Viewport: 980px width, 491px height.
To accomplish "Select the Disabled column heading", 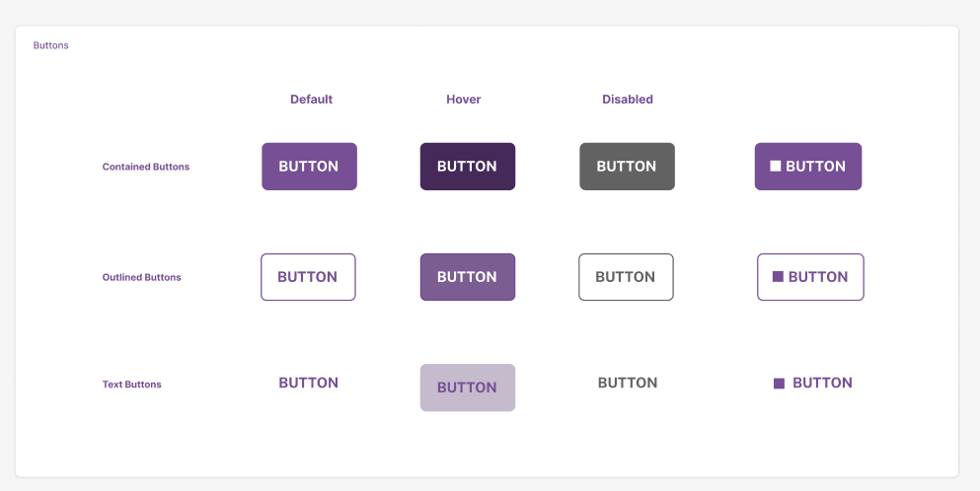I will 628,100.
